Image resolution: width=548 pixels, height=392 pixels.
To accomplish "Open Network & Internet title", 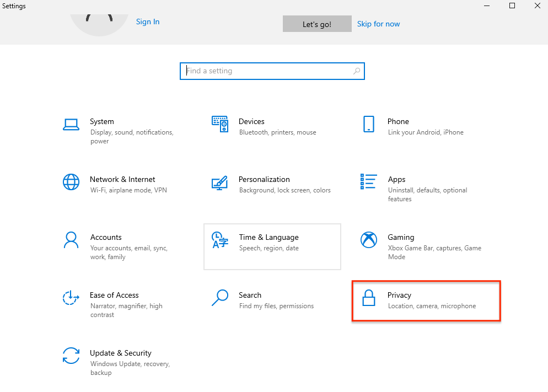I will coord(122,179).
